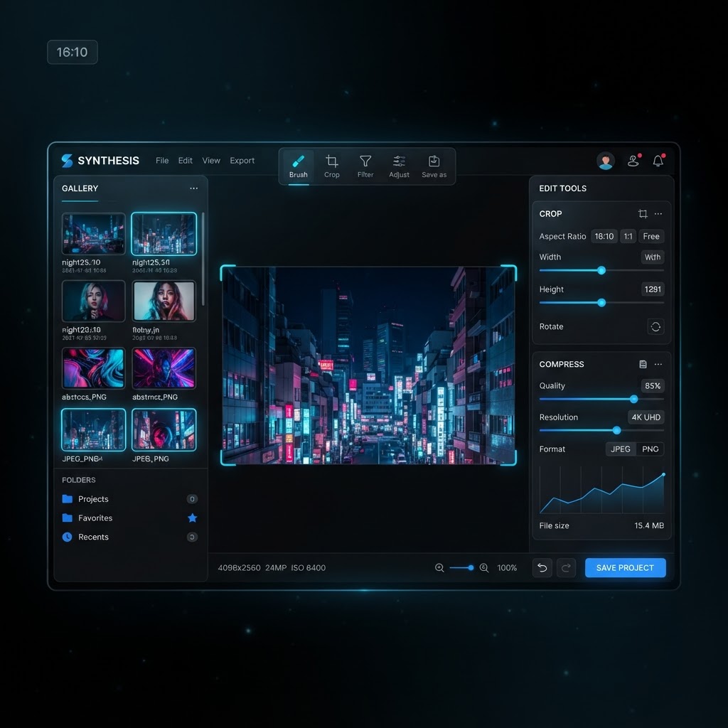
Task: Select the nigh125.30 thumbnail
Action: click(164, 233)
